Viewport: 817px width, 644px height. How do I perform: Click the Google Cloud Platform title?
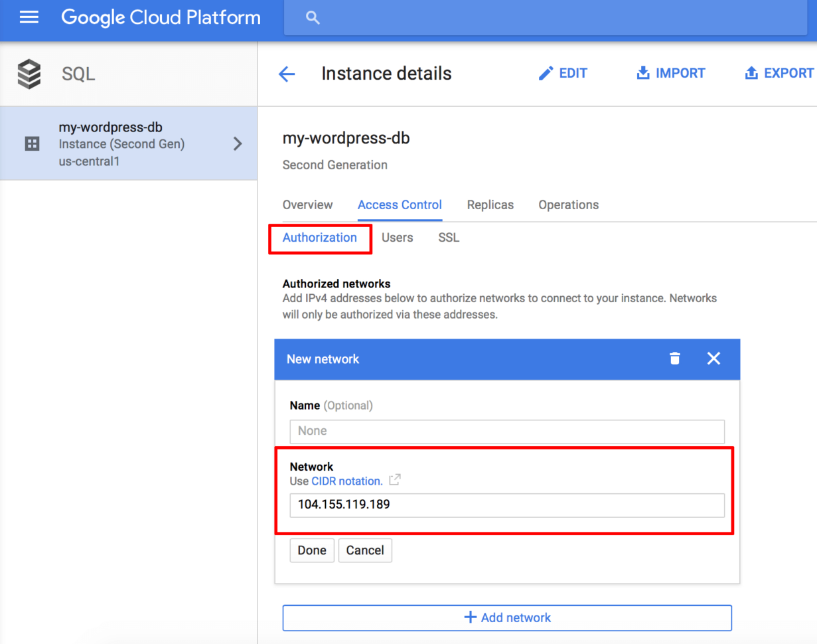point(161,17)
